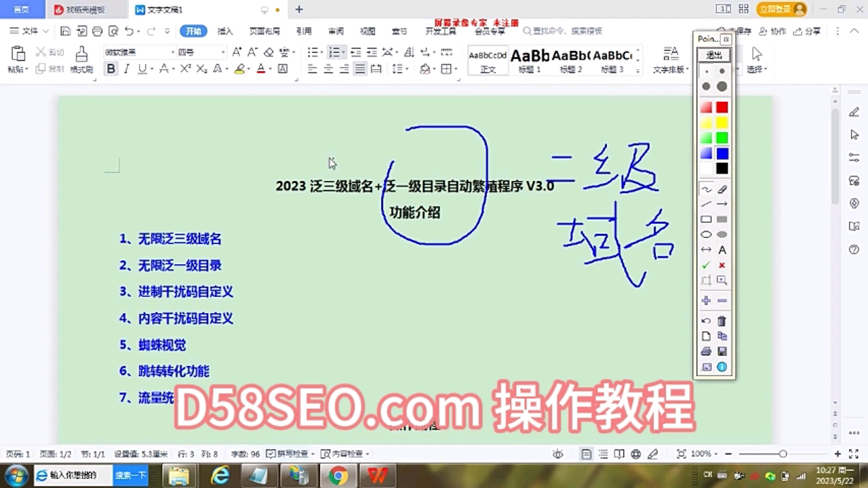868x488 pixels.
Task: Delete all drawings with Pointofix trash icon
Action: tap(722, 321)
